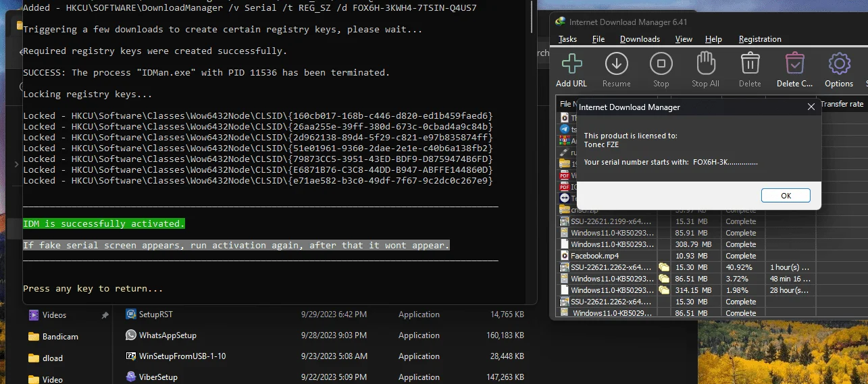Viewport: 868px width, 384px height.
Task: Click the folder icon in the 1.98% row
Action: (663, 290)
